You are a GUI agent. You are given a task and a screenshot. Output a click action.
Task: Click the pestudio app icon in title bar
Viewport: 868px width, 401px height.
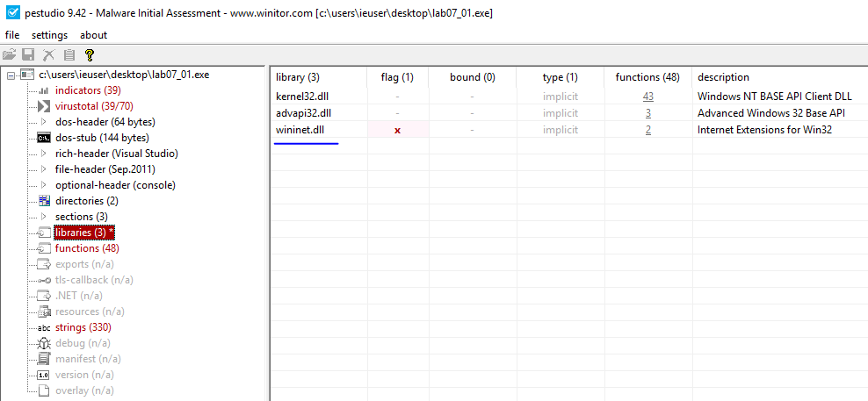click(12, 12)
